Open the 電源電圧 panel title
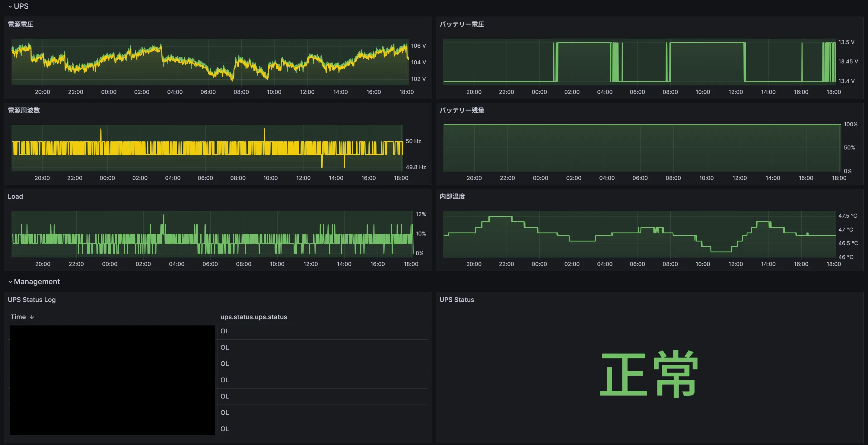Screen dimensions: 868x445 pyautogui.click(x=21, y=24)
